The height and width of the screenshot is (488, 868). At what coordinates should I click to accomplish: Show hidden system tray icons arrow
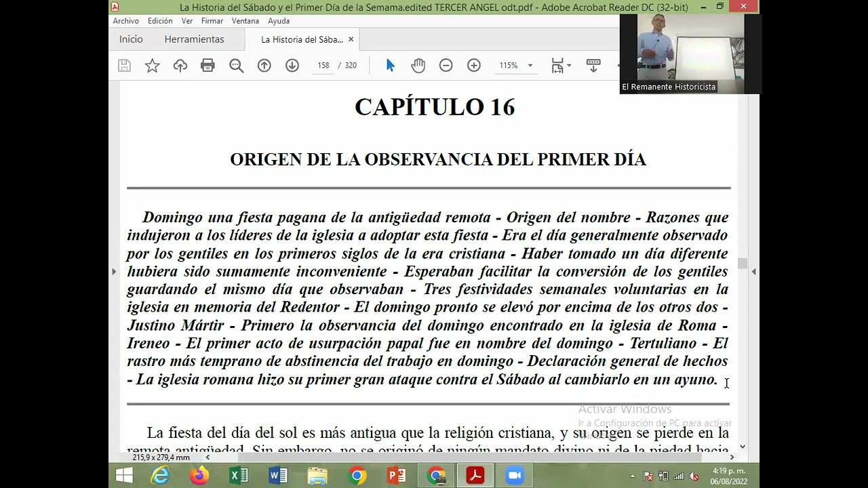[633, 476]
